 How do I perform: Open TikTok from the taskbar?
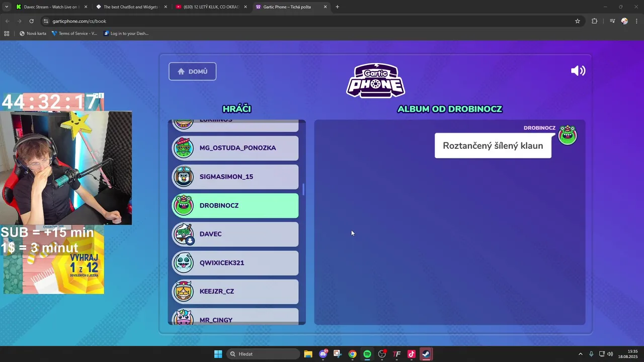pos(411,354)
